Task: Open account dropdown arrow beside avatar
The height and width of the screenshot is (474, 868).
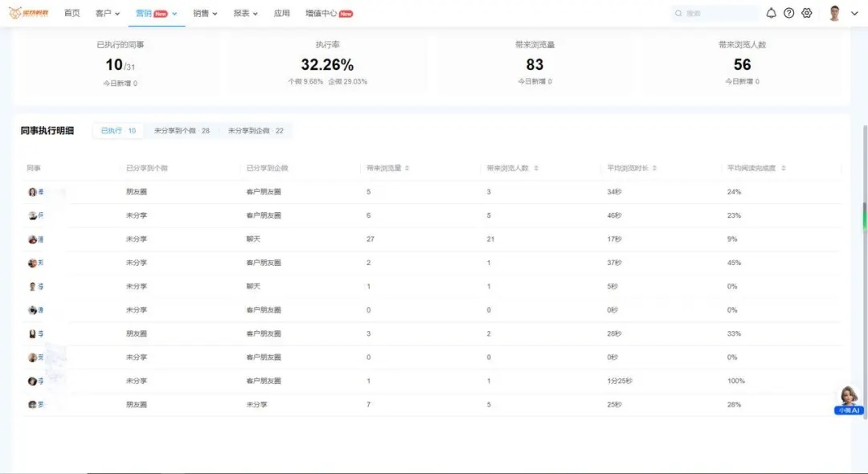Action: [x=854, y=14]
